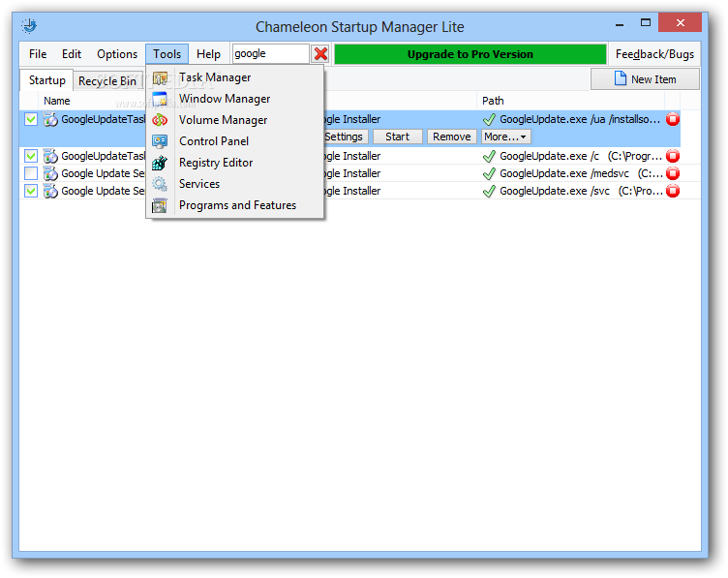Clear the search with red X
The width and height of the screenshot is (728, 578).
320,54
